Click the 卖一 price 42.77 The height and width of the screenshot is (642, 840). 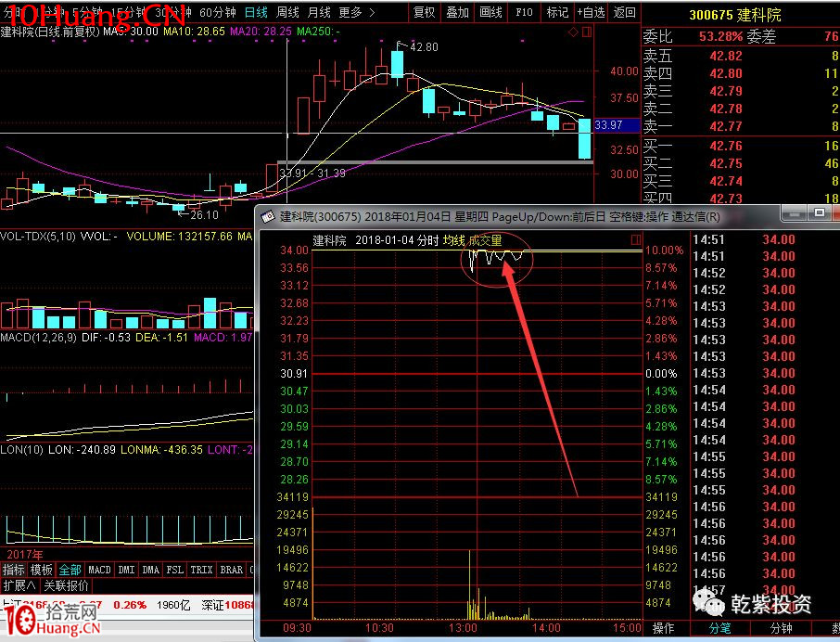click(726, 126)
